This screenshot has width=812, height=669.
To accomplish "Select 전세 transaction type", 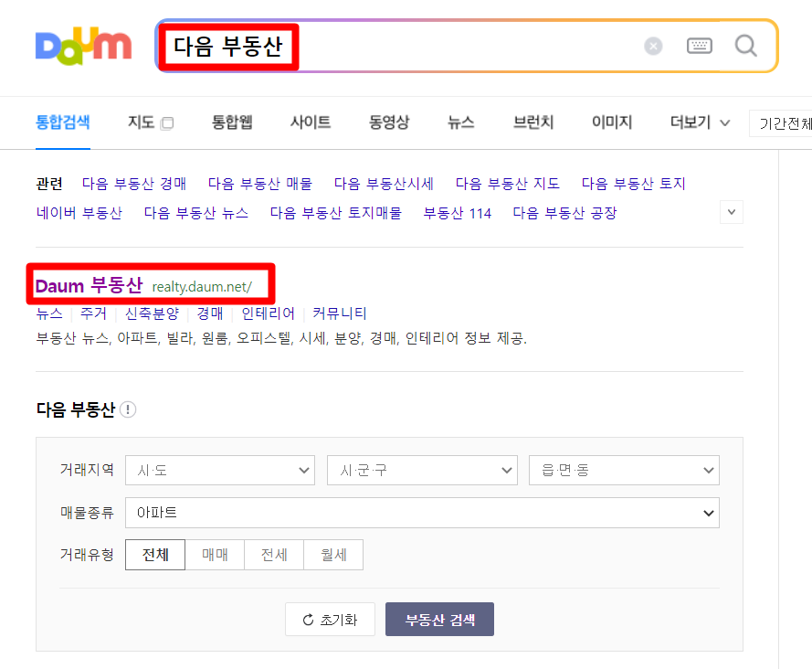I will [273, 555].
